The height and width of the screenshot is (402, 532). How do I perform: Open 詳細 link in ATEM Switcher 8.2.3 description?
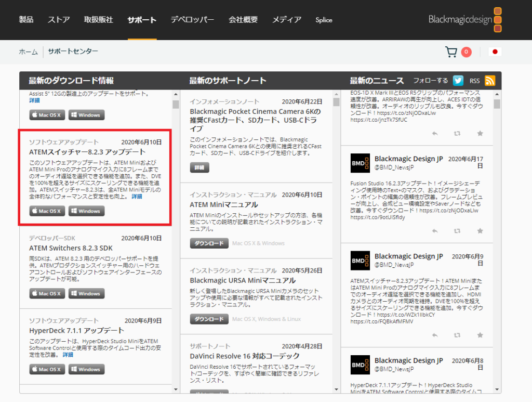[x=137, y=196]
